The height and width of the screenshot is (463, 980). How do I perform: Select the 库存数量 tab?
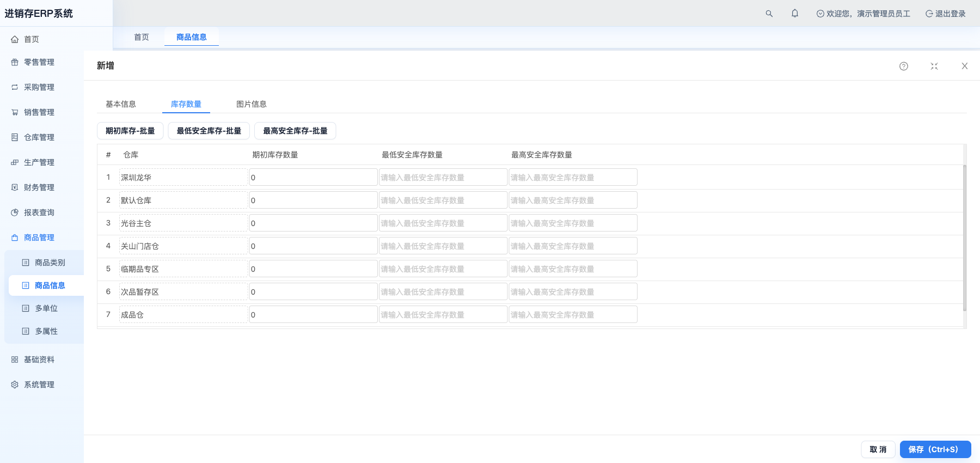(186, 104)
